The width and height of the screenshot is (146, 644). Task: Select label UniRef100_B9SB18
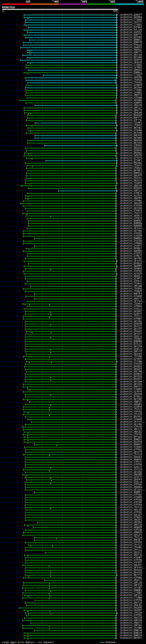(x=131, y=263)
